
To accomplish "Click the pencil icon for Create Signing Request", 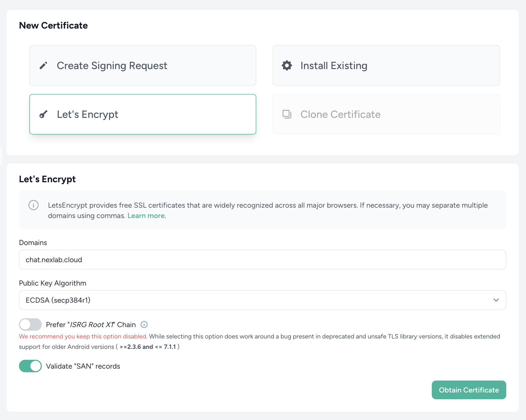I will tap(43, 66).
